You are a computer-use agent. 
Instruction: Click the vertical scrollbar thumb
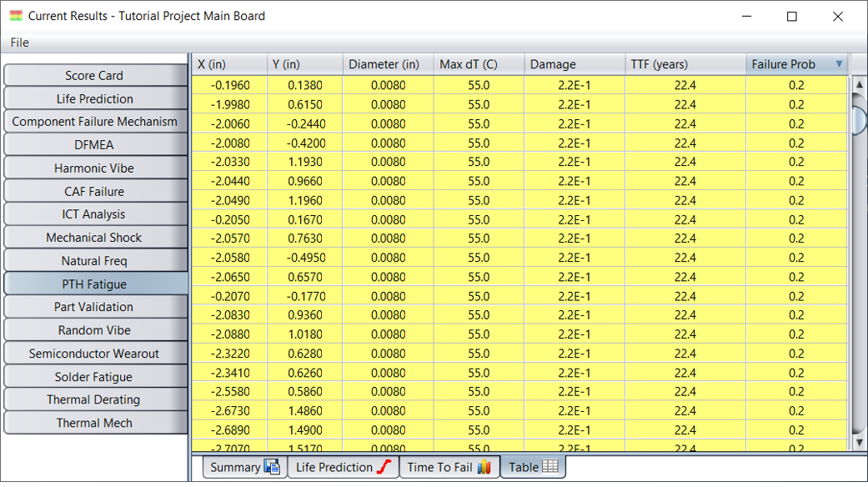click(859, 114)
